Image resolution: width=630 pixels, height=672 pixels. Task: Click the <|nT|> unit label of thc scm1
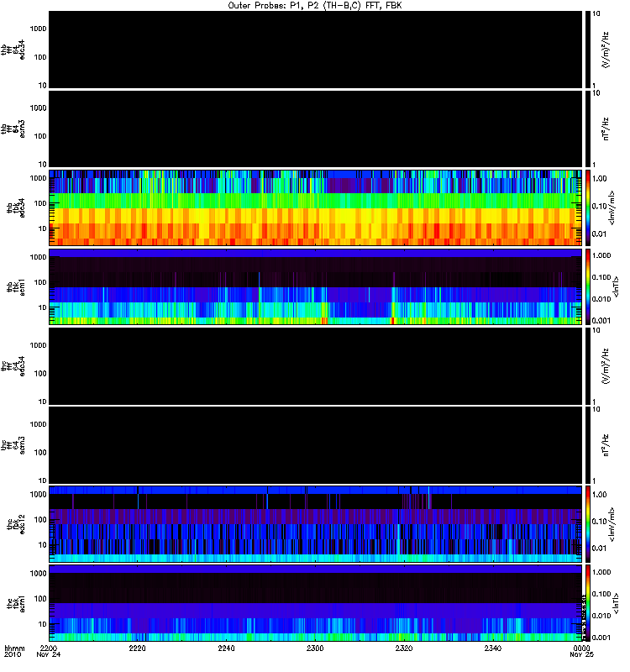[x=616, y=603]
